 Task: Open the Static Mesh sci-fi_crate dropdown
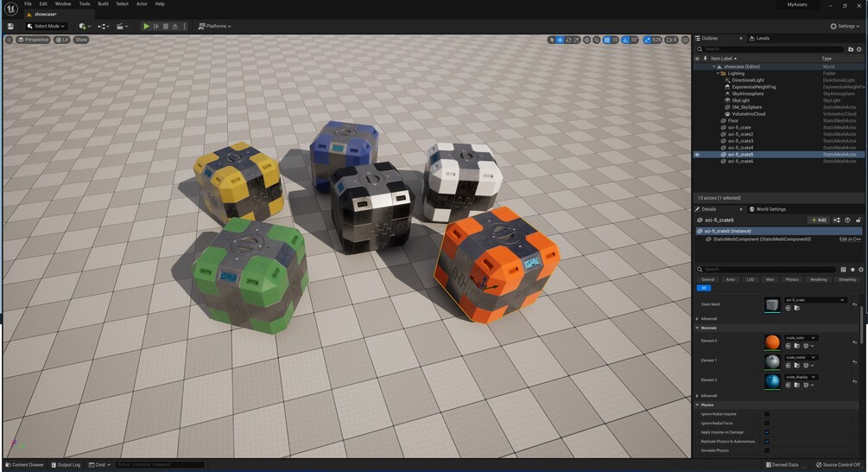pos(815,300)
